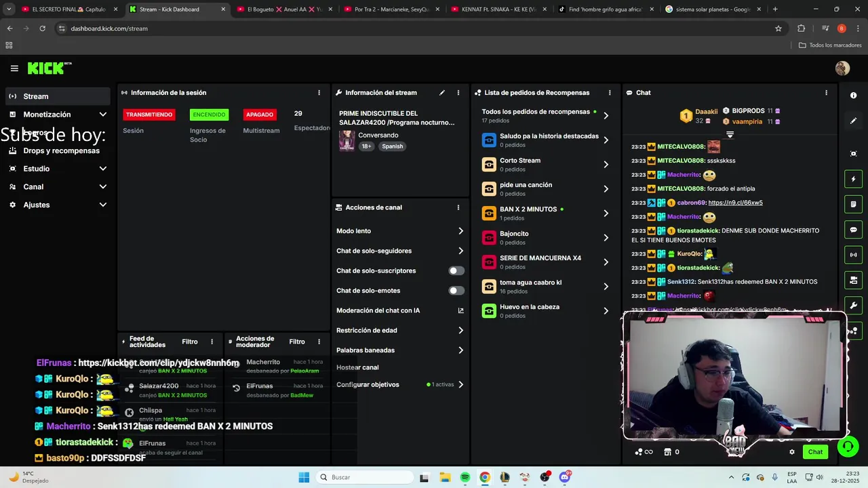Open browser extensions puzzle icon
This screenshot has width=868, height=488.
pos(802,28)
